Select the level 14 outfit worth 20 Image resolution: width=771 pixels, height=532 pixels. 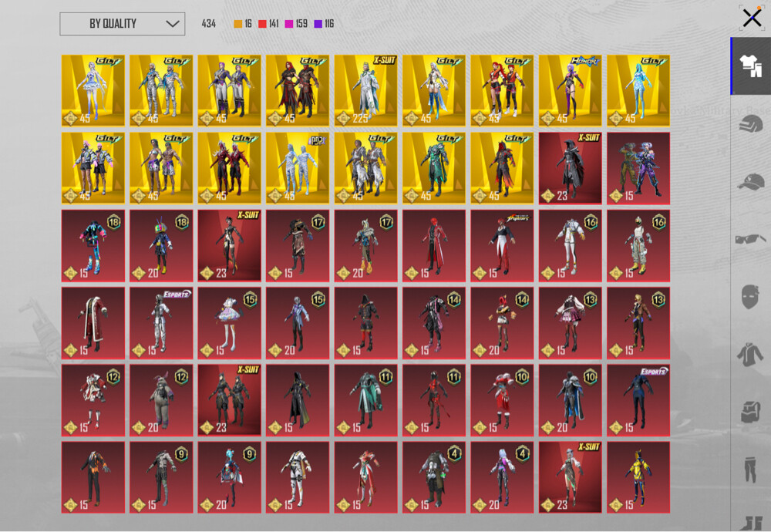coord(502,322)
